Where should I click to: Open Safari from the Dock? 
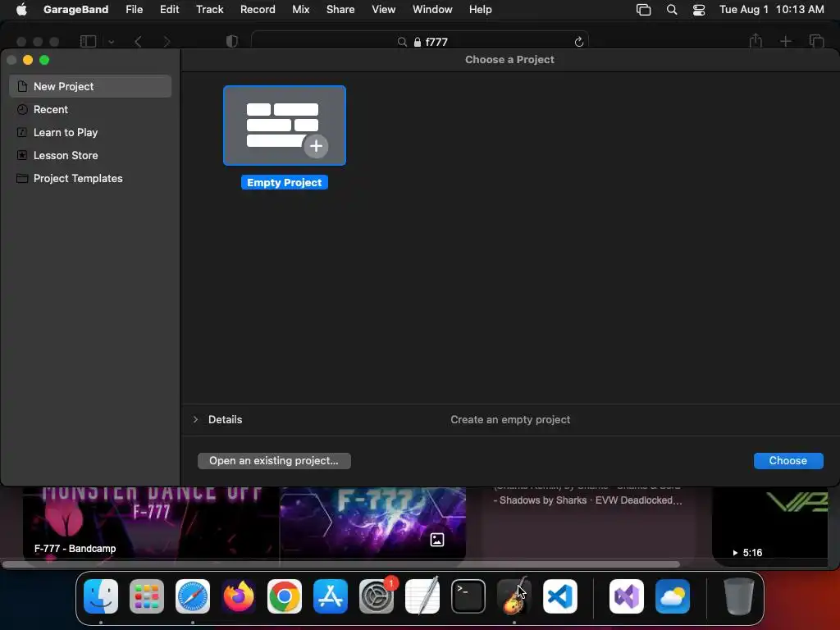(193, 596)
